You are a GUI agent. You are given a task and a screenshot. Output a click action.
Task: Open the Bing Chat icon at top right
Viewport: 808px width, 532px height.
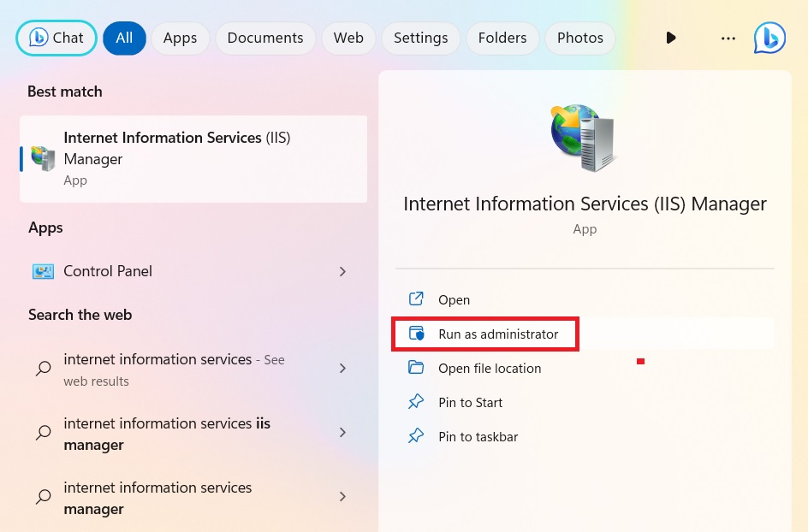[769, 38]
